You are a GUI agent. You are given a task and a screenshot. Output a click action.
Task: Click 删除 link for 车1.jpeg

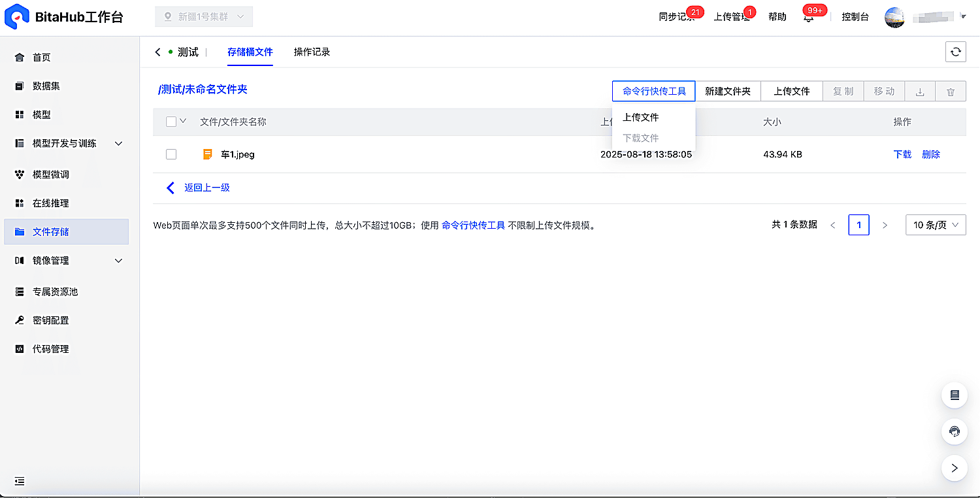click(x=931, y=154)
